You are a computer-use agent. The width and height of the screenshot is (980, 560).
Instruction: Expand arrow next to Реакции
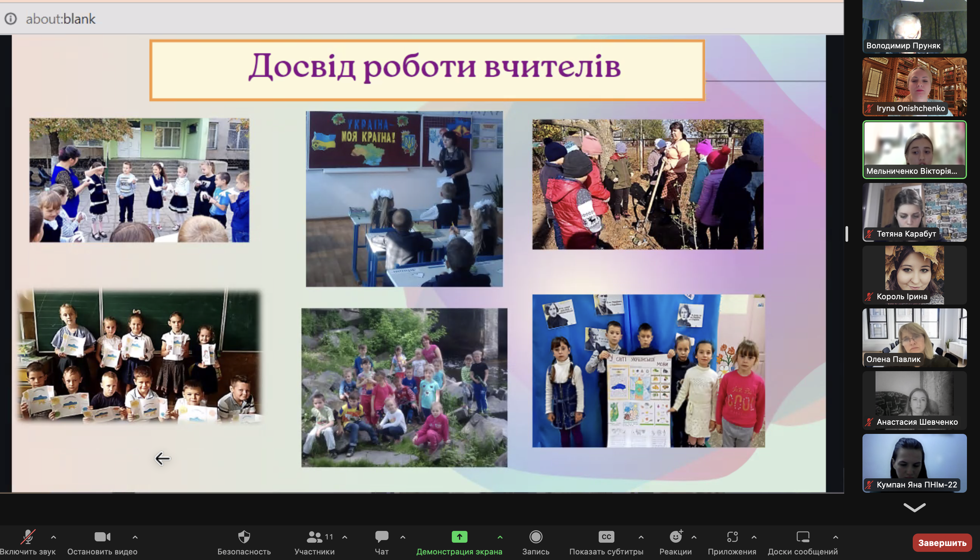tap(694, 537)
